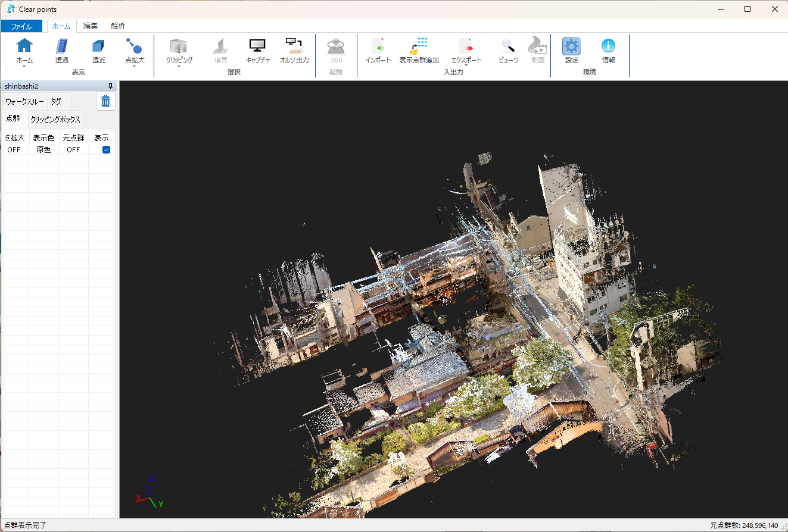Click the 情報 info icon
The image size is (788, 532).
point(608,46)
